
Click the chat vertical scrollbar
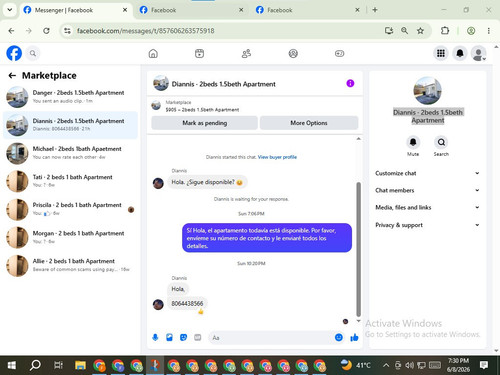pyautogui.click(x=359, y=249)
